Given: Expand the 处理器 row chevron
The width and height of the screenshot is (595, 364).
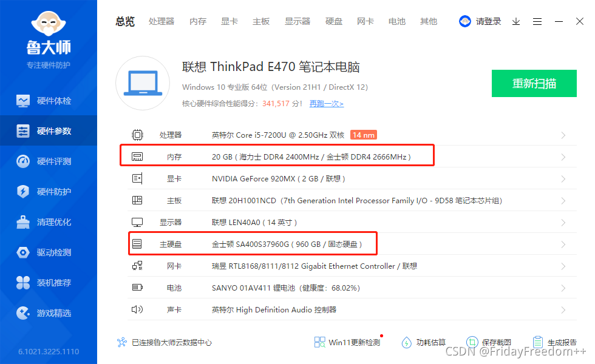Looking at the screenshot, I should pos(563,135).
